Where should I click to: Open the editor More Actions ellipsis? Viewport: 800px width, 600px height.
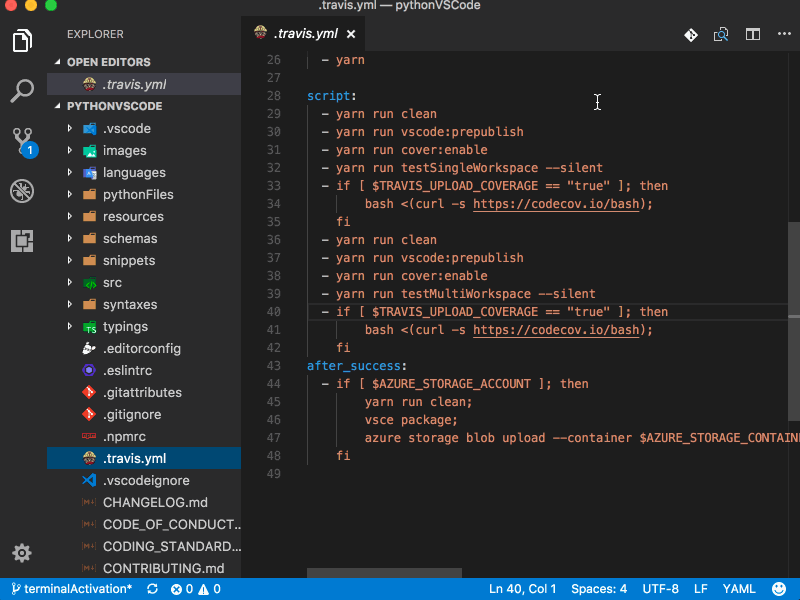point(784,34)
